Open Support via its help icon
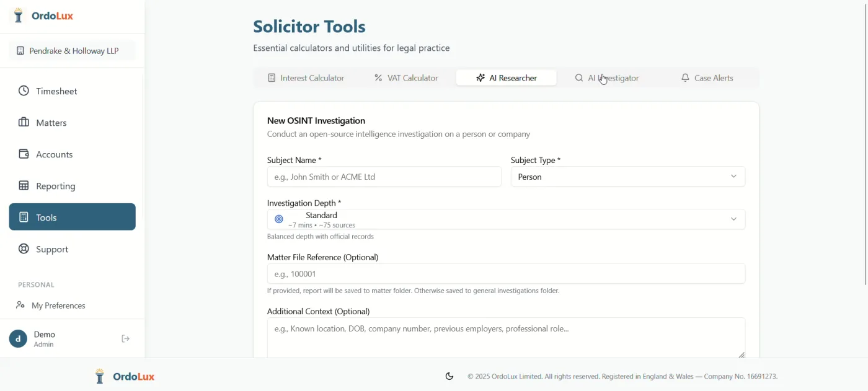 22,248
